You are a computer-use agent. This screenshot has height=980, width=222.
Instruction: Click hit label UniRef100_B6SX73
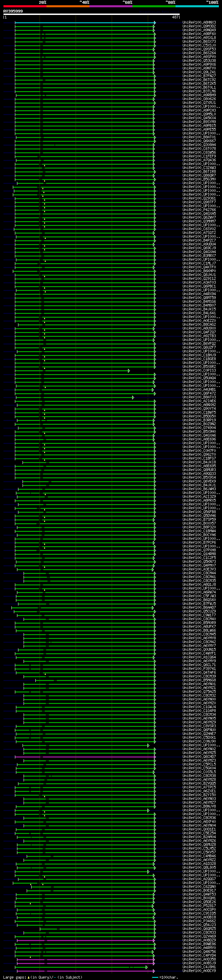click(199, 41)
